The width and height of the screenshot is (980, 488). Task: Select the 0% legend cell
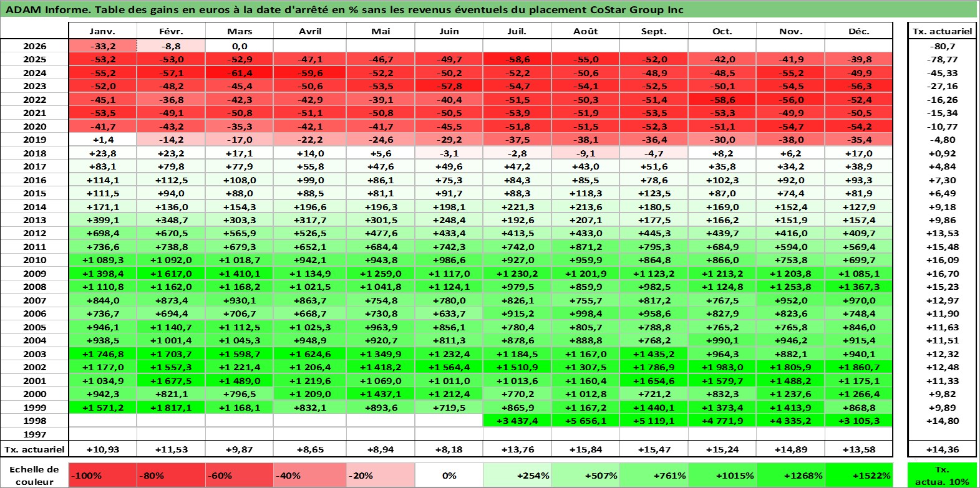click(449, 476)
